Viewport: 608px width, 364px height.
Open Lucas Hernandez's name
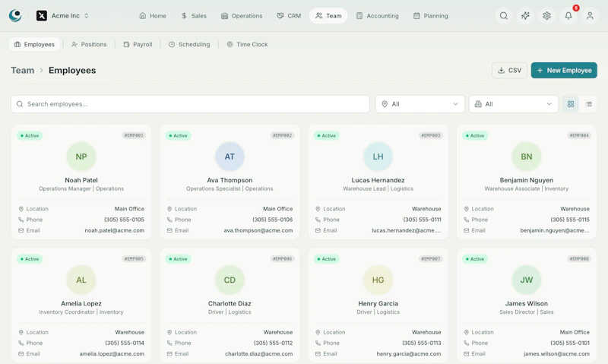(378, 180)
